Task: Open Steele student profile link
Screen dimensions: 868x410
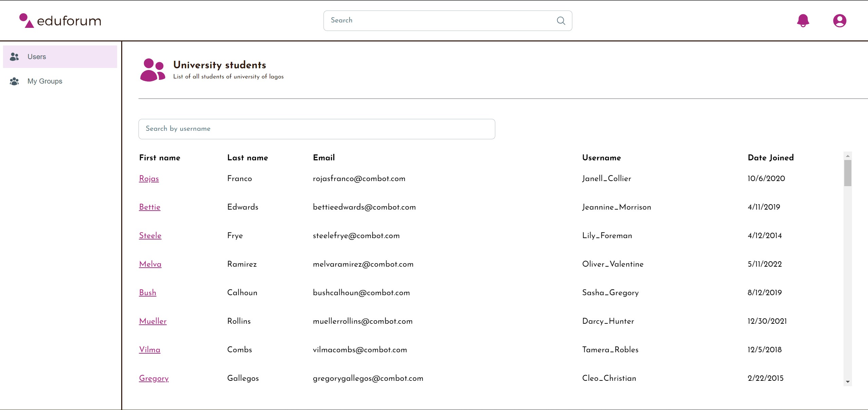Action: (150, 236)
